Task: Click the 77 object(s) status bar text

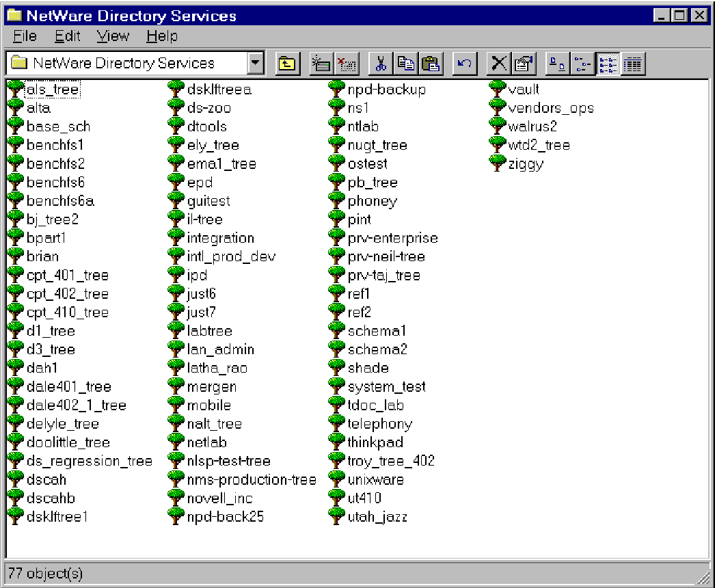Action: (x=45, y=573)
